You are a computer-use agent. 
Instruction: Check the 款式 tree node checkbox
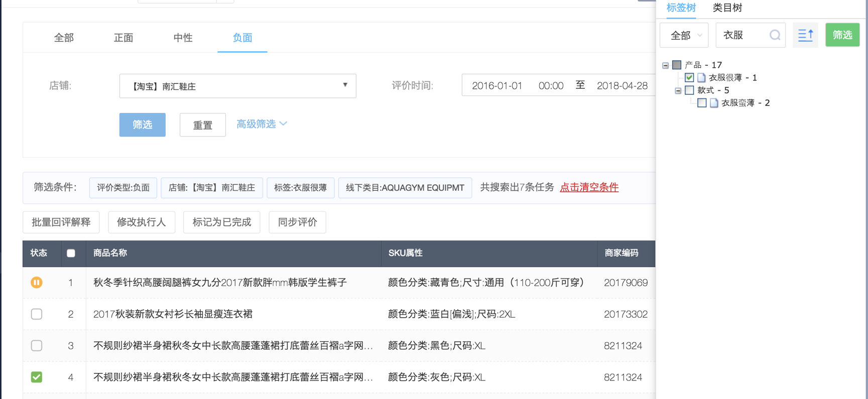689,90
